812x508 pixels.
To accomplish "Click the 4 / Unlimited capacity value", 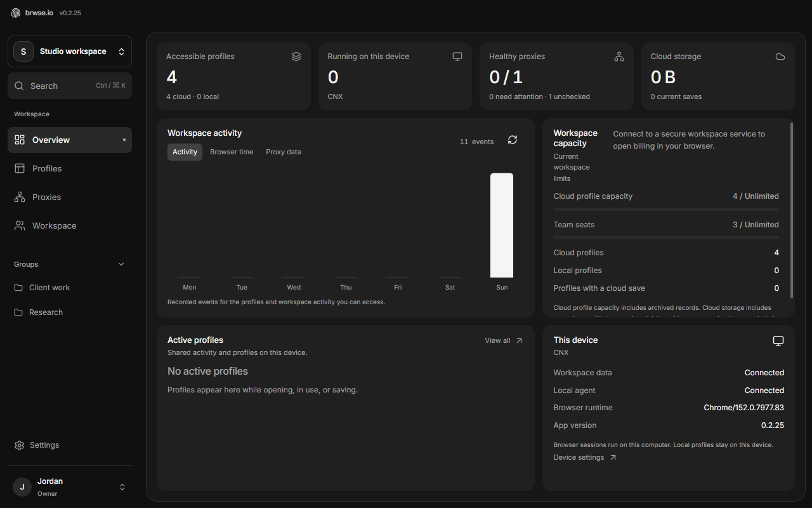I will point(756,196).
